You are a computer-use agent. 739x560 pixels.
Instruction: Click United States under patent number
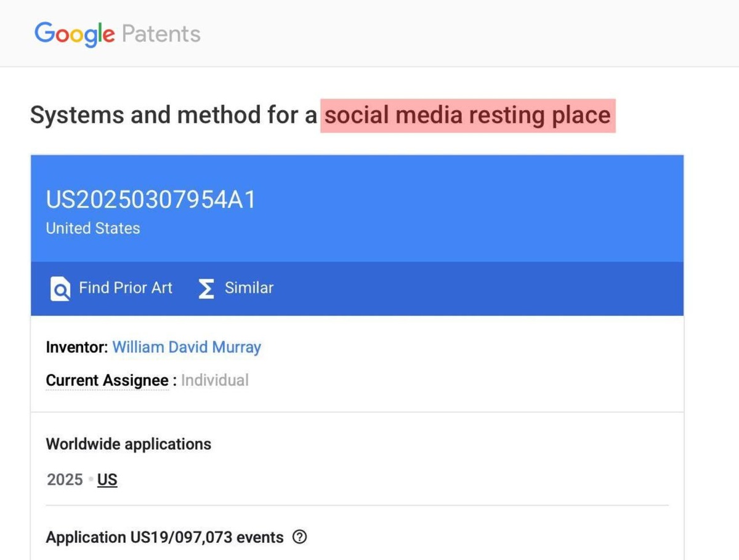93,228
